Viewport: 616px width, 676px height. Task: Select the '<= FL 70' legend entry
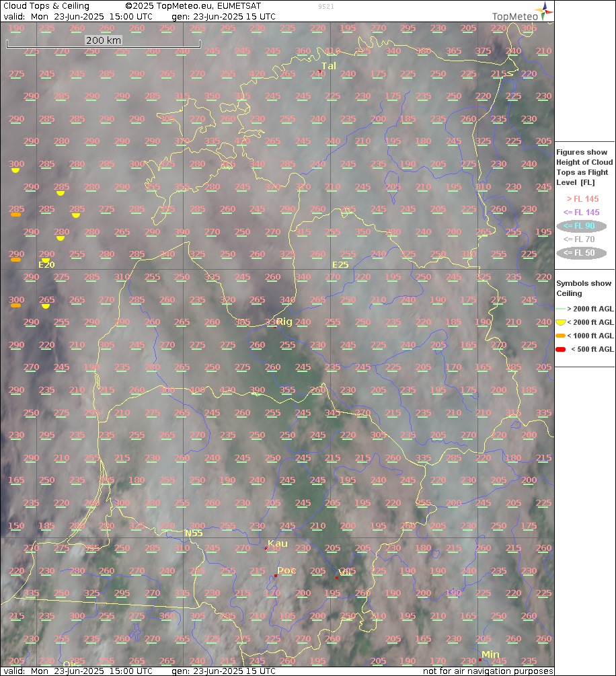(579, 239)
